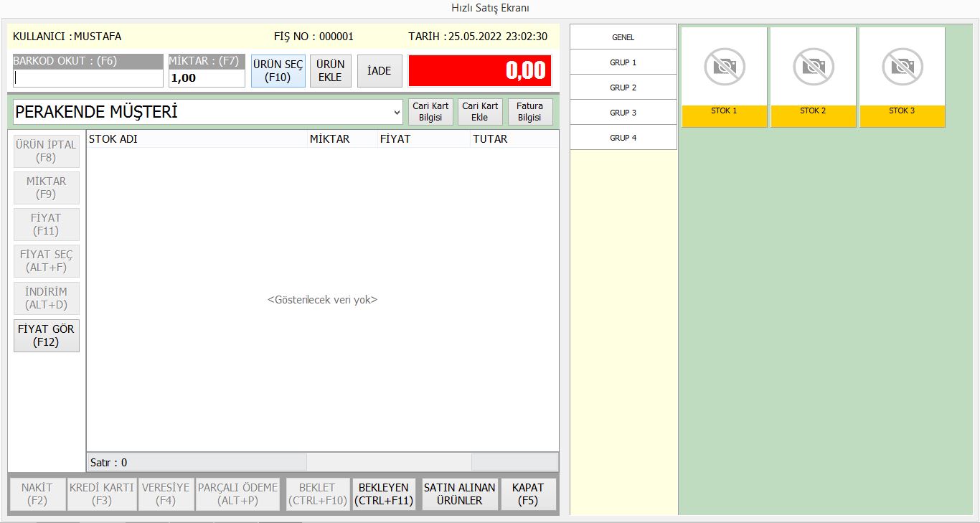
Task: Open the GRUP 1 tab
Action: [x=623, y=62]
